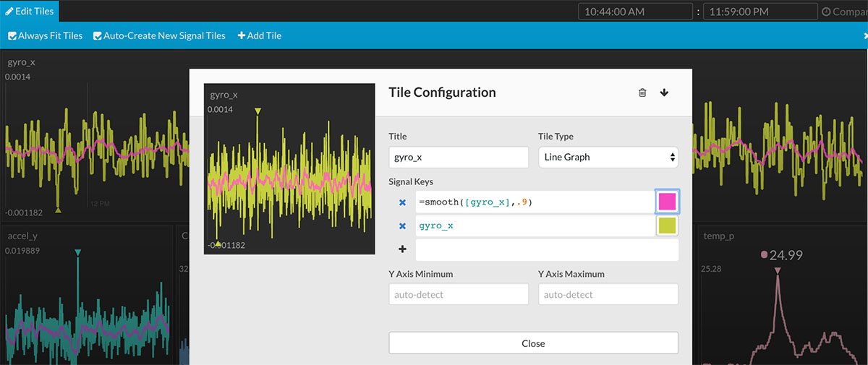Screen dimensions: 868x365
Task: Open the pink color swatch
Action: 667,202
